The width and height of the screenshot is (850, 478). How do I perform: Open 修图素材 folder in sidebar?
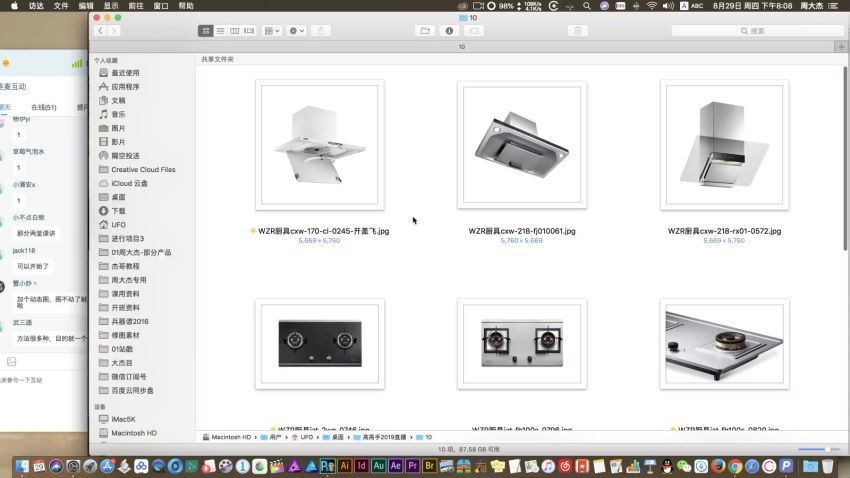(x=125, y=335)
